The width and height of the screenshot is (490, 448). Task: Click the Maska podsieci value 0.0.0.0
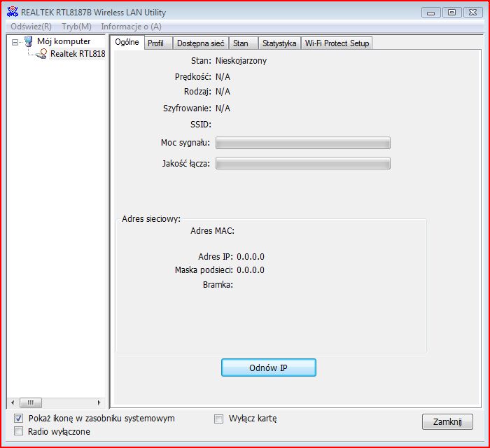click(251, 270)
